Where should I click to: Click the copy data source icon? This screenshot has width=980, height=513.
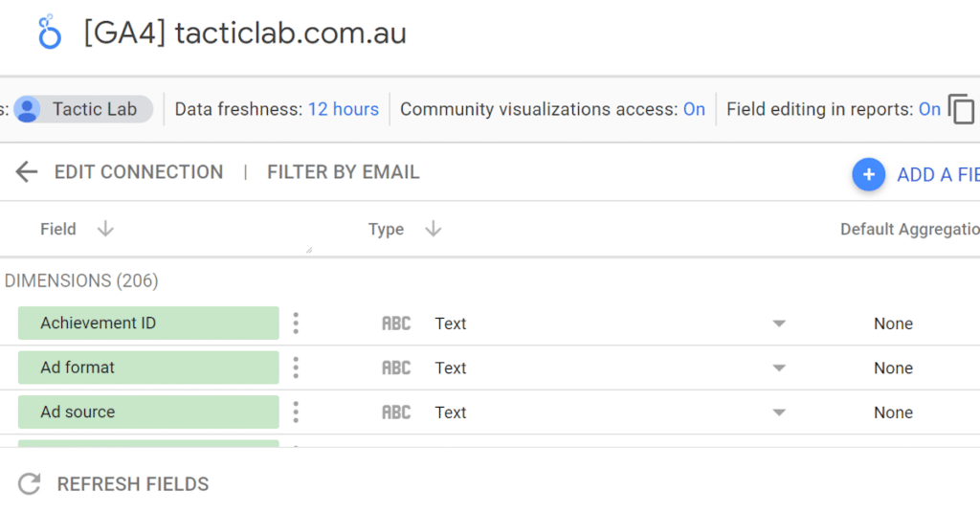click(x=961, y=109)
